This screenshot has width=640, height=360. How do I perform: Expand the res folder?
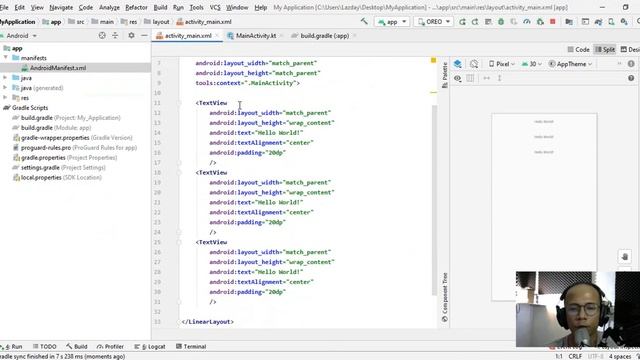(5, 98)
